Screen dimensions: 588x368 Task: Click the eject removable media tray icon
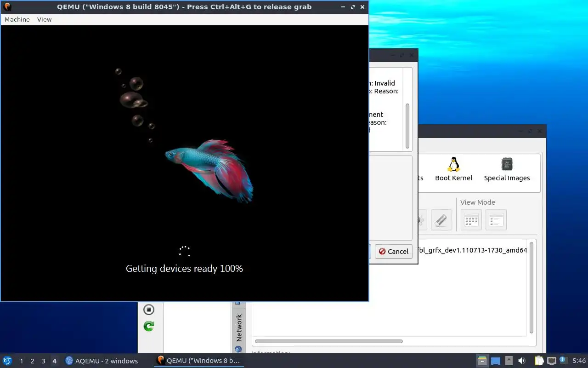tap(509, 361)
